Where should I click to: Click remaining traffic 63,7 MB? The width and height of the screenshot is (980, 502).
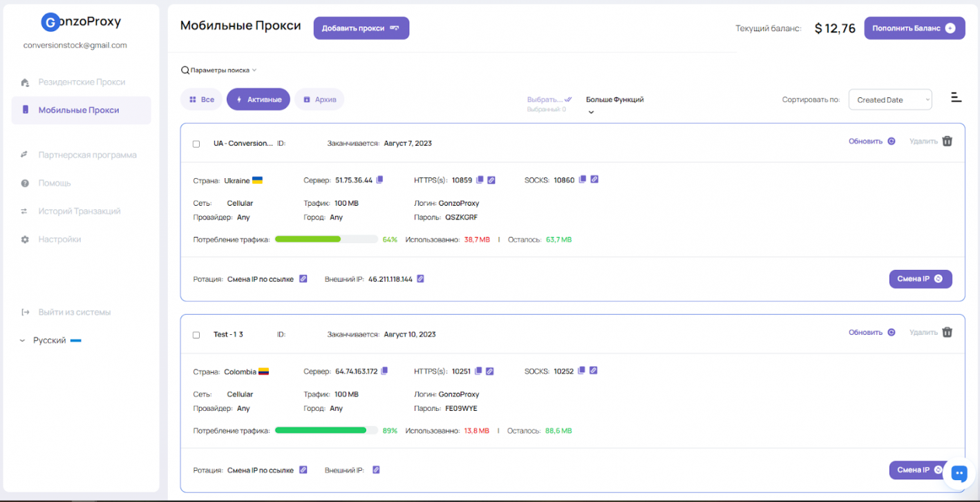(x=559, y=240)
